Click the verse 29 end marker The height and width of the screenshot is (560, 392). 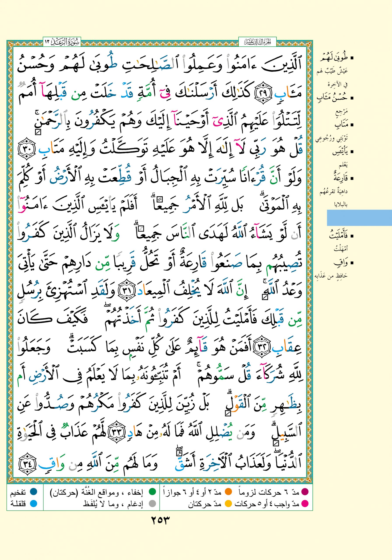(x=265, y=93)
